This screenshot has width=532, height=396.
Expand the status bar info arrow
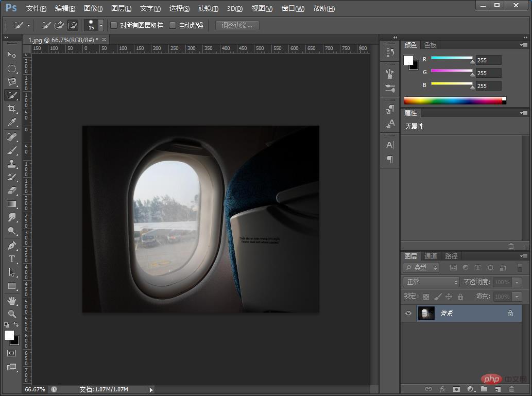click(x=151, y=390)
